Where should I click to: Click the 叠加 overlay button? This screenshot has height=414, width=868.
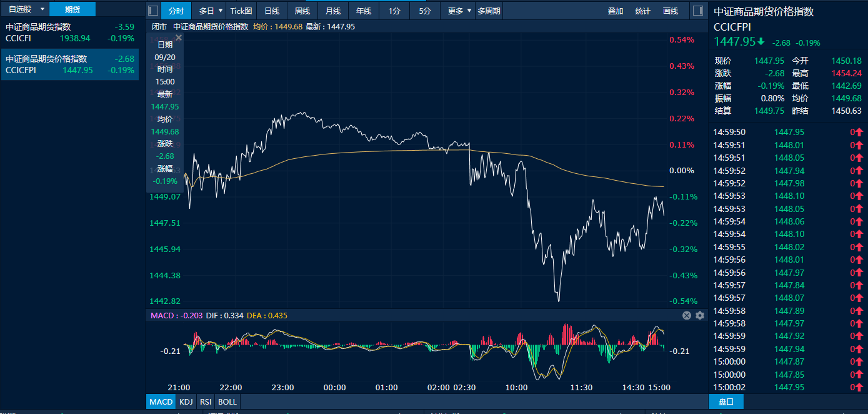pyautogui.click(x=616, y=11)
